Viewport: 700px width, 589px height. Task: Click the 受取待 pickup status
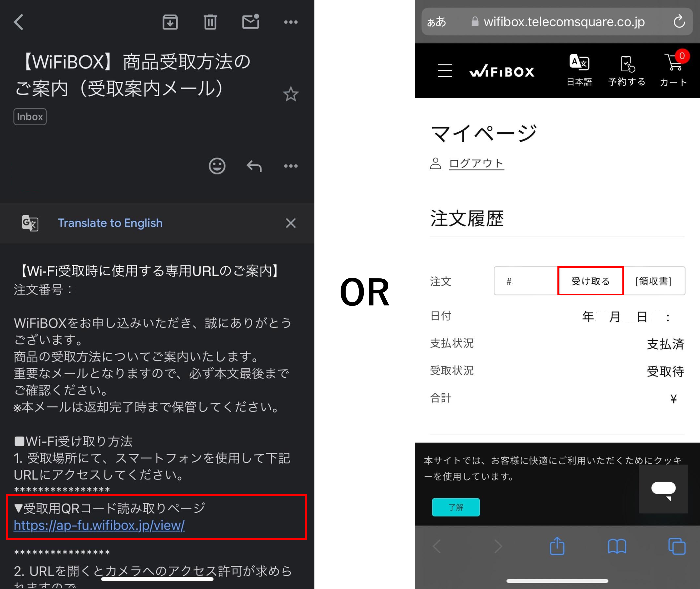coord(665,371)
